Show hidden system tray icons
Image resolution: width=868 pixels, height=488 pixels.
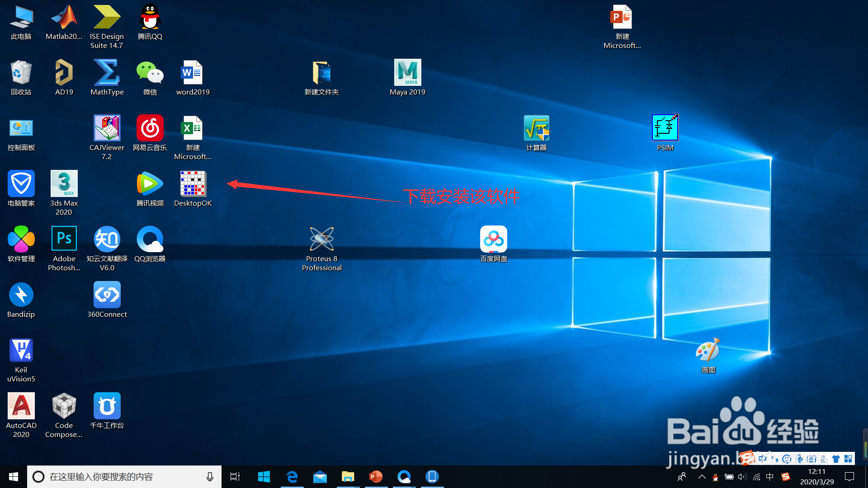(702, 477)
